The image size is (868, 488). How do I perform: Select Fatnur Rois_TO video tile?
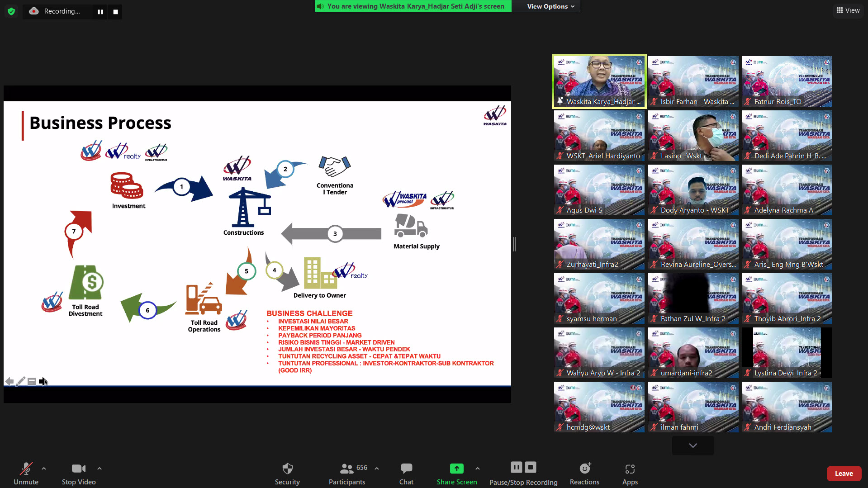[787, 81]
